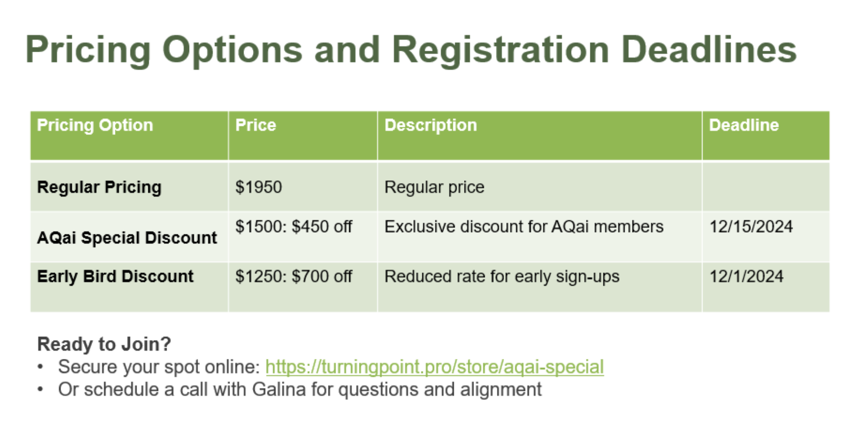Click the Early Bird Discount row label
Viewport: 868px width, 430px height.
115,276
